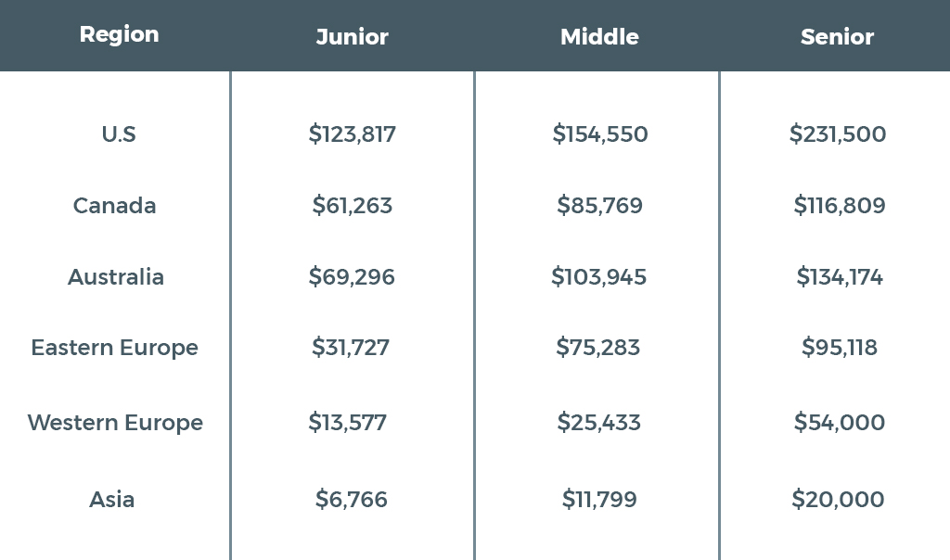Click Western Europe middle salary $25,433
950x560 pixels.
tap(598, 423)
